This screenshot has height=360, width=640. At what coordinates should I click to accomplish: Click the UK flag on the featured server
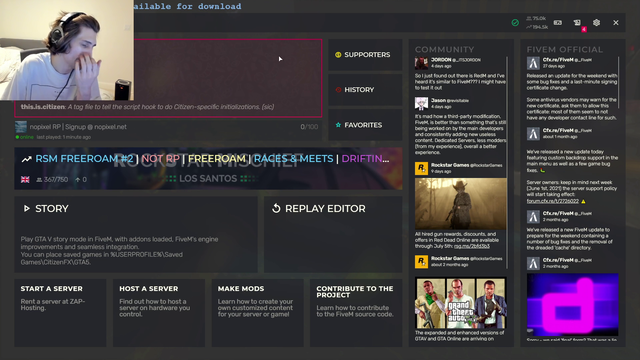(25, 180)
